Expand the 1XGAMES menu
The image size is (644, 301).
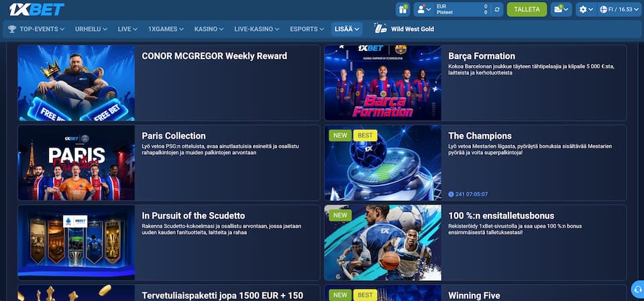(x=166, y=29)
